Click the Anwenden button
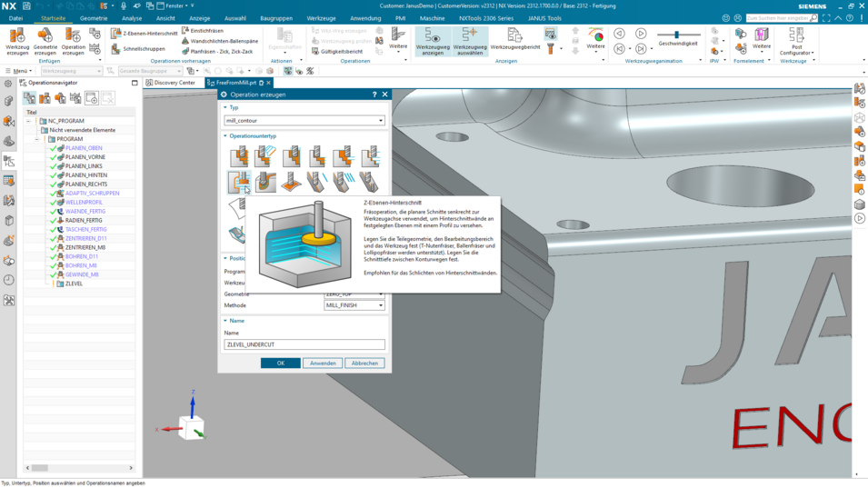This screenshot has height=488, width=868. click(323, 363)
